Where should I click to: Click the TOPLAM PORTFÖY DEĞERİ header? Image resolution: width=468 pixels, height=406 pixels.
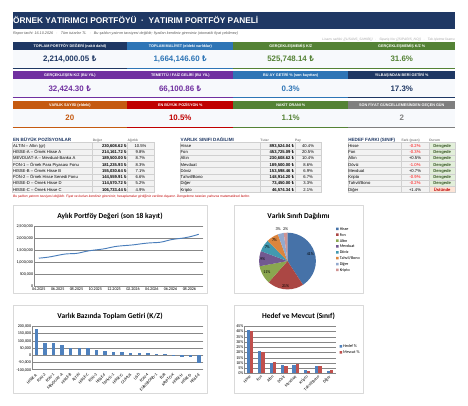click(x=70, y=46)
